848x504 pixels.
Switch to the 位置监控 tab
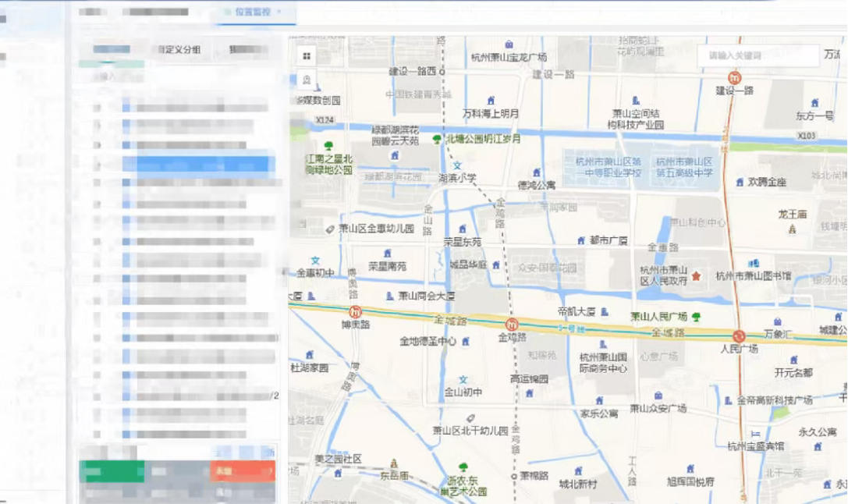coord(252,12)
